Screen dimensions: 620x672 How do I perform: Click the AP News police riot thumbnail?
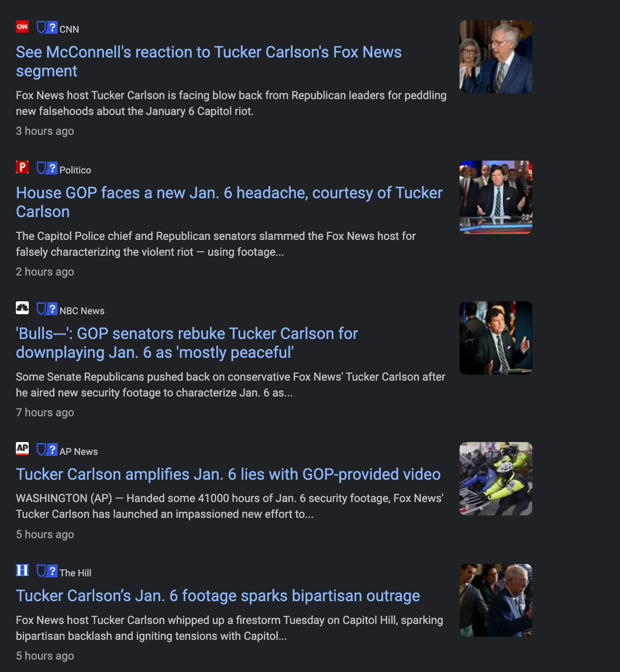(x=496, y=479)
